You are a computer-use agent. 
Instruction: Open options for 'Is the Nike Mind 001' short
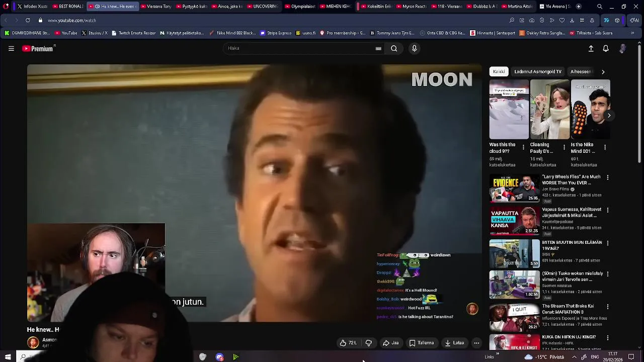(x=605, y=147)
